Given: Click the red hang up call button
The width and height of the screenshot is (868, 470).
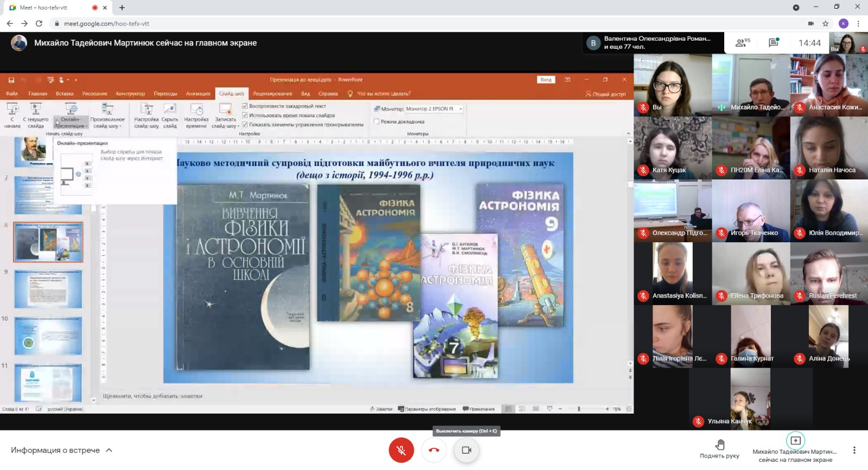Looking at the screenshot, I should [434, 450].
